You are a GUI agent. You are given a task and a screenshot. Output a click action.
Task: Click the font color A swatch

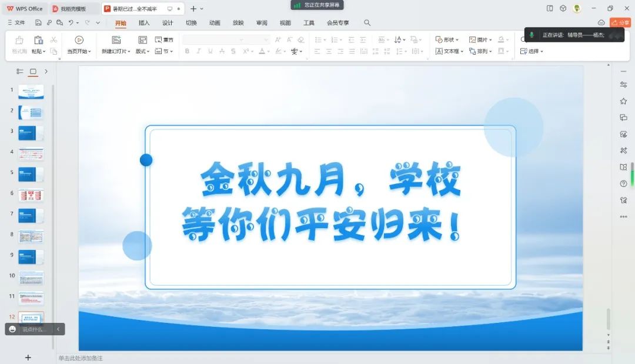point(262,51)
